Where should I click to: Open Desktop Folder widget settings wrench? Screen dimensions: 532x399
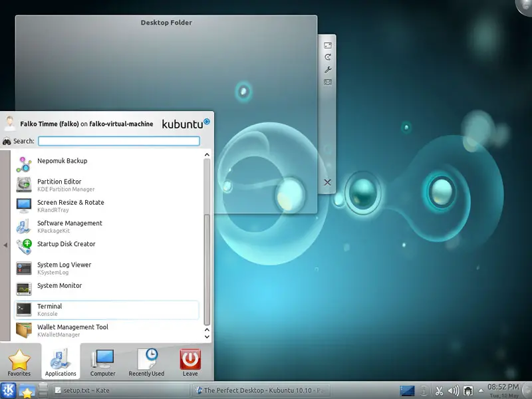click(x=328, y=70)
